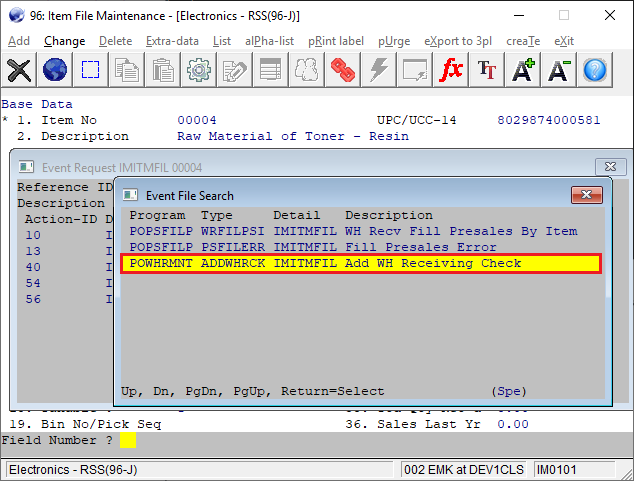Click the gear settings toolbar icon
This screenshot has height=481, width=634.
point(199,70)
